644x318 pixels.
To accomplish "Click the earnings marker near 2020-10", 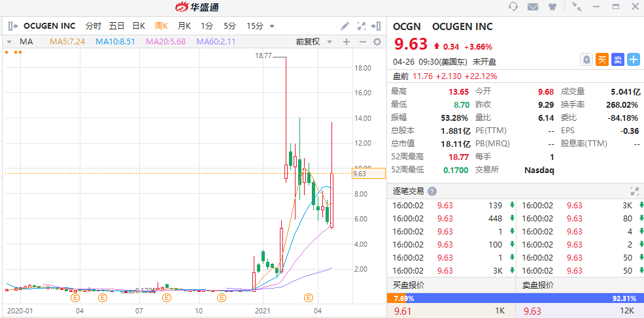I will point(222,298).
